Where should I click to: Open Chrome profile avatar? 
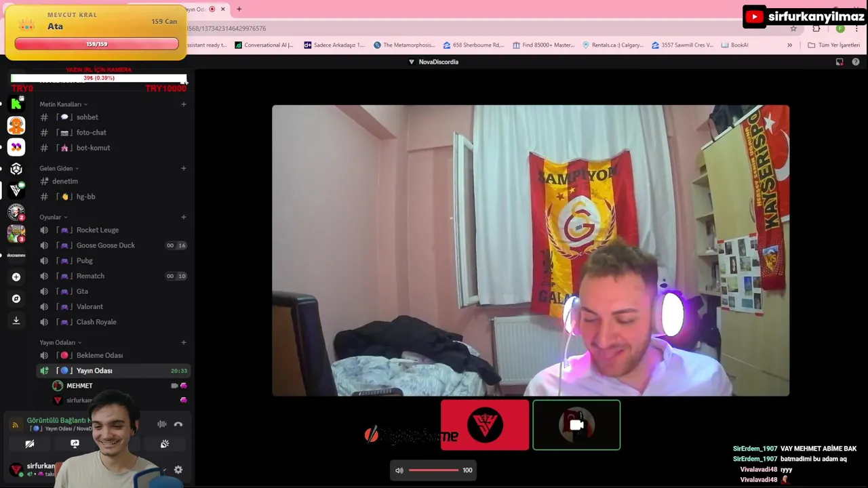pyautogui.click(x=840, y=28)
